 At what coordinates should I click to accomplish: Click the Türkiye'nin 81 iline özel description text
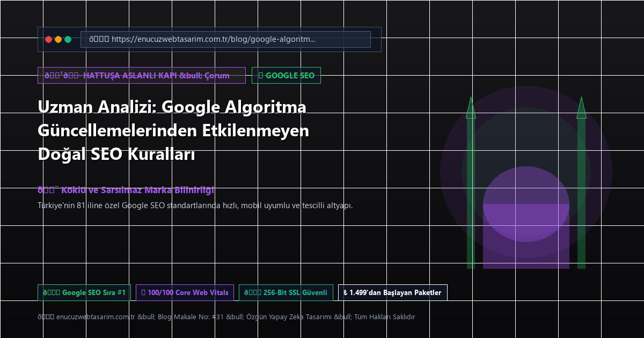(x=195, y=205)
